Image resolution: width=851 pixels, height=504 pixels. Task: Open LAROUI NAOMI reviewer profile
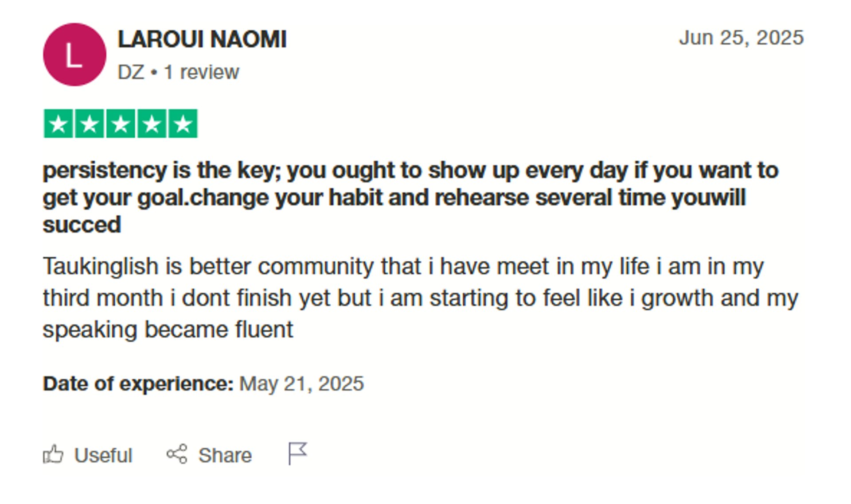click(x=202, y=39)
